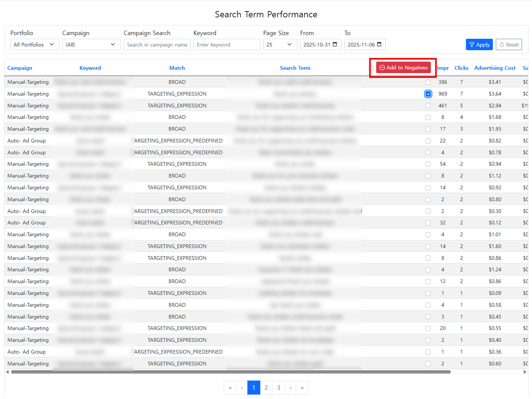Image resolution: width=532 pixels, height=399 pixels.
Task: Jump to the first page using double-arrow
Action: point(230,388)
